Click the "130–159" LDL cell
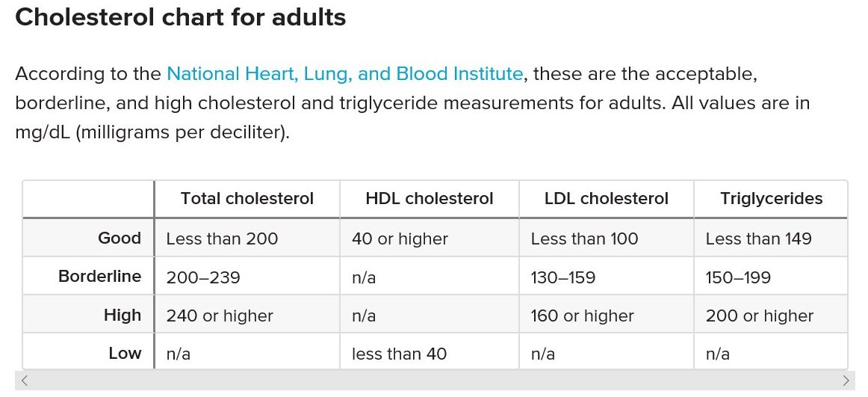 click(563, 277)
